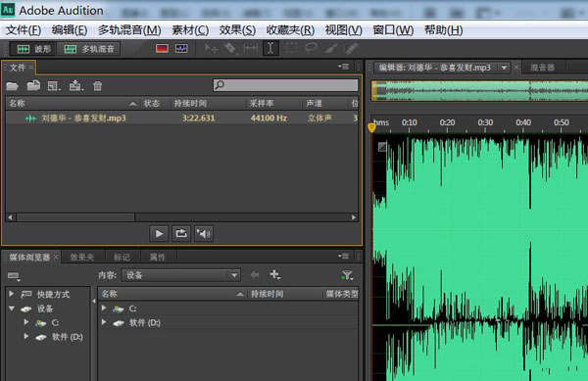Image resolution: width=588 pixels, height=381 pixels.
Task: Click the Files panel horizontal scrollbar thumb
Action: tap(75, 217)
